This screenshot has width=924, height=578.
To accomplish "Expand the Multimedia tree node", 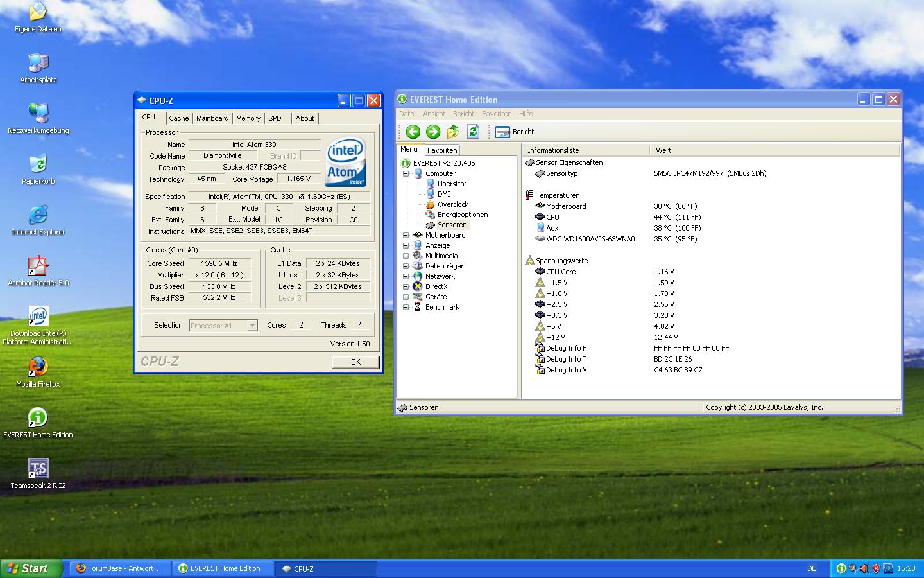I will (x=406, y=256).
